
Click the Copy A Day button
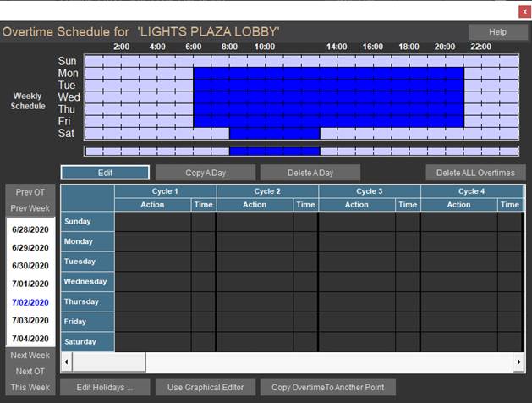point(206,173)
